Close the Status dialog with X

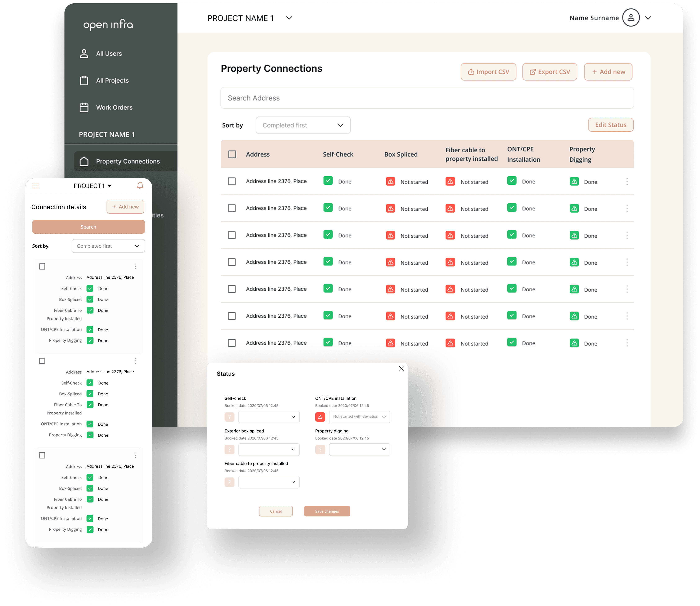(401, 368)
